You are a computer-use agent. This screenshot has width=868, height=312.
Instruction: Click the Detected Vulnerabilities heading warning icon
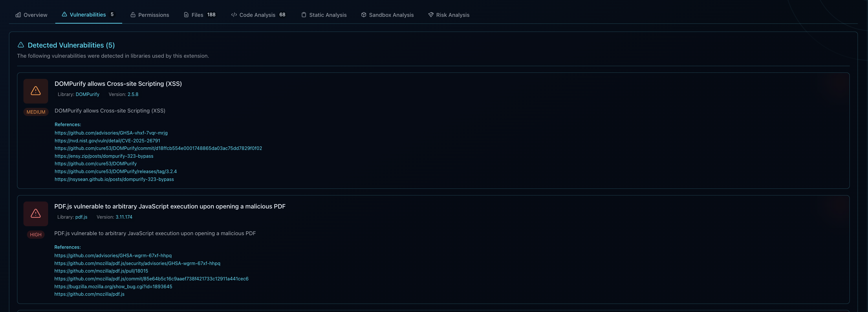tap(21, 45)
